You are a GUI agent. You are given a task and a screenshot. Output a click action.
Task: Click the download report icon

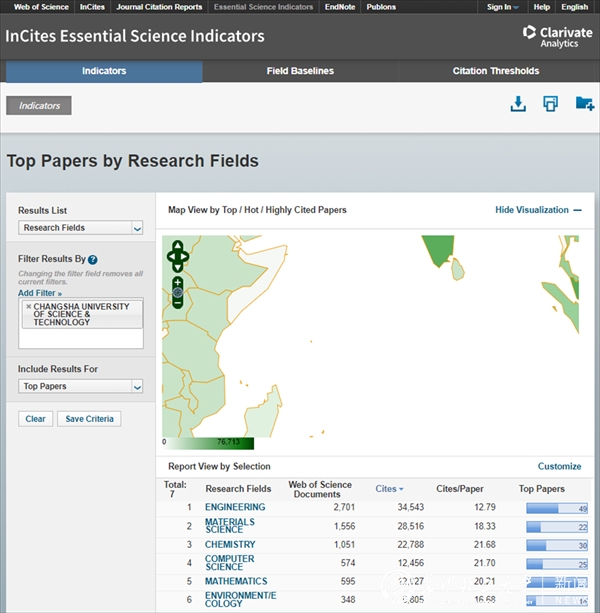(518, 104)
